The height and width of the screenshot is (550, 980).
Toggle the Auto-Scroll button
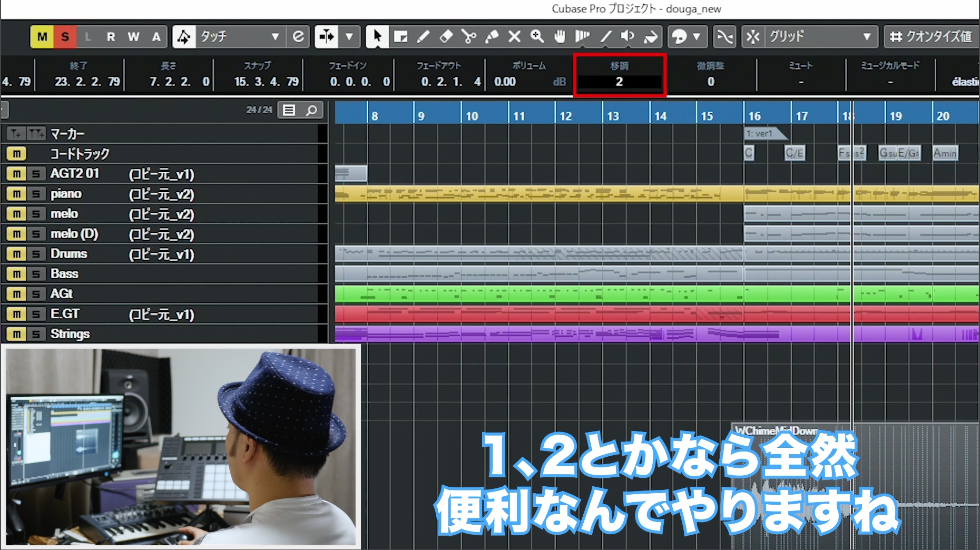326,36
